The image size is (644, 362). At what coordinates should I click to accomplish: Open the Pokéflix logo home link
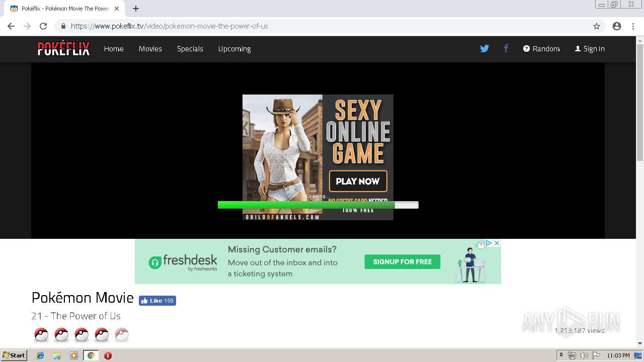pos(63,49)
